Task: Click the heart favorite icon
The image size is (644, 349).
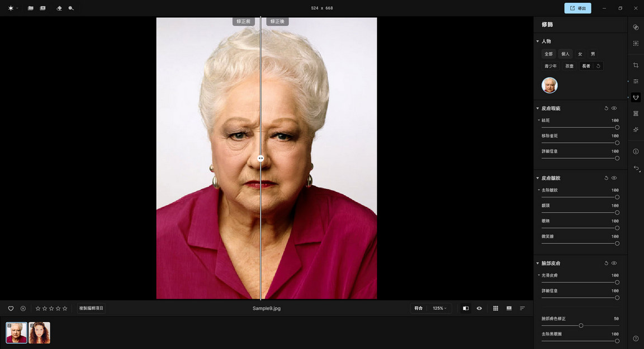Action: tap(11, 308)
